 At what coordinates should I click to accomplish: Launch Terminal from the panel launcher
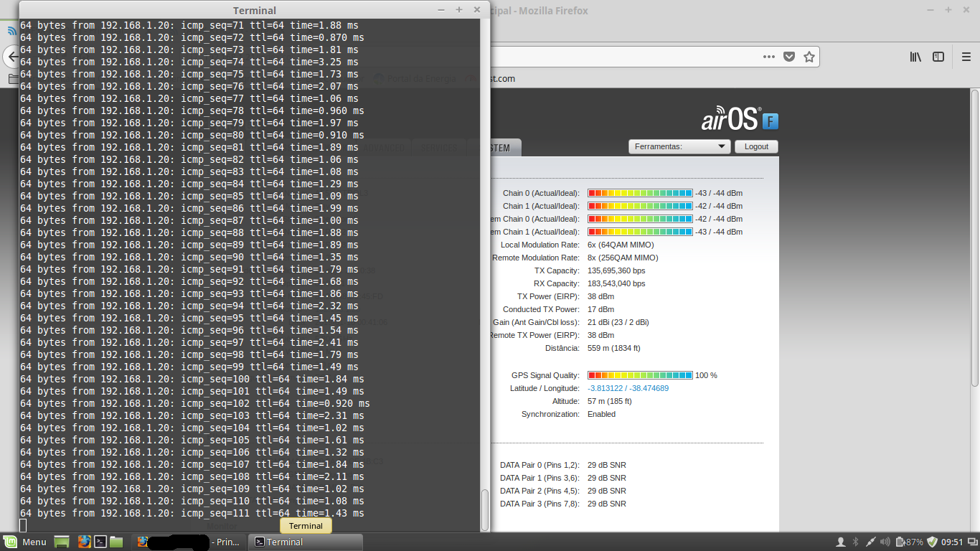[101, 542]
